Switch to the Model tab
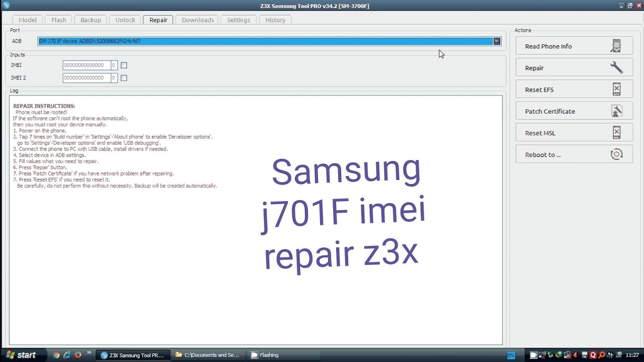 coord(28,20)
